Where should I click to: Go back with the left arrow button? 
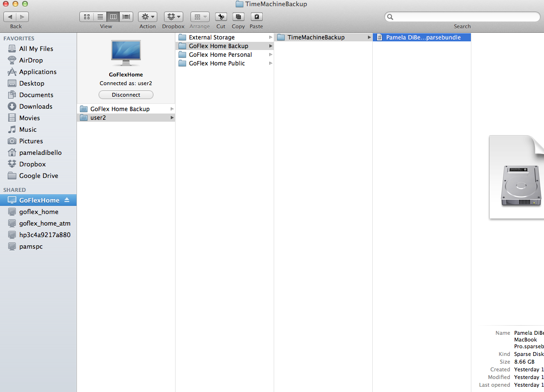10,17
